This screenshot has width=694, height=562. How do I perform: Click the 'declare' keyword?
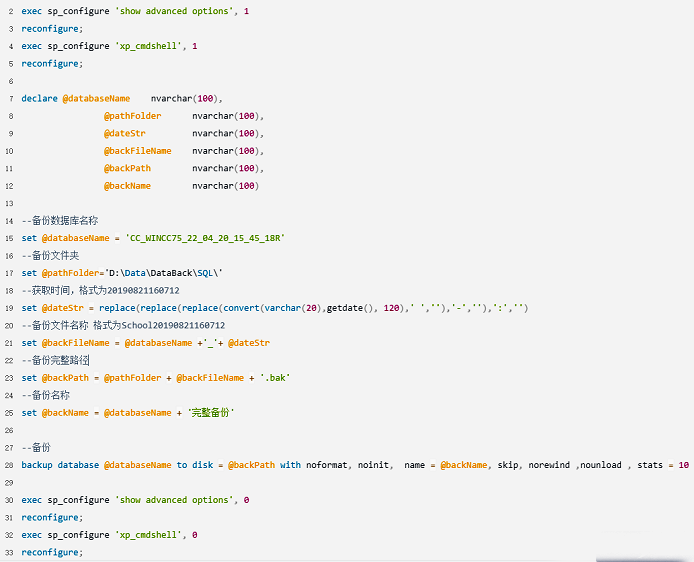point(40,98)
